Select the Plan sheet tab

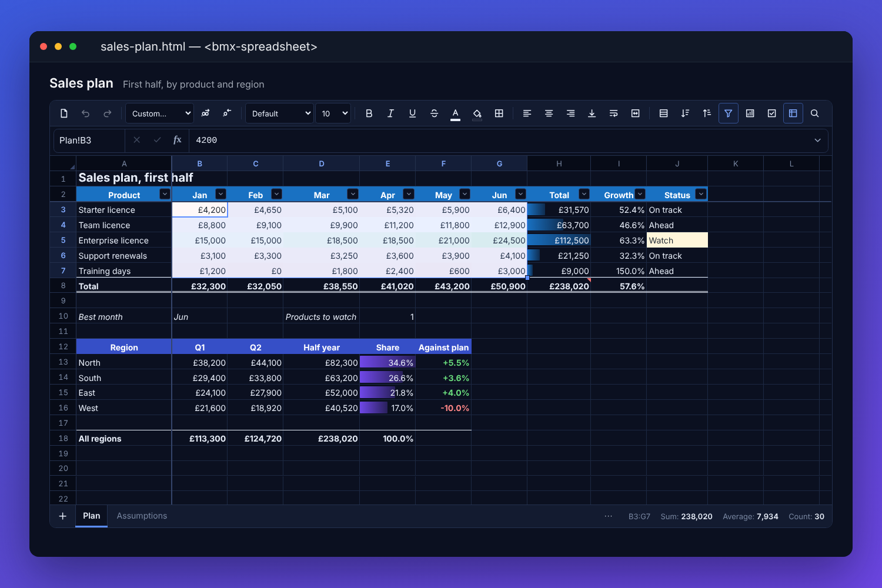tap(91, 516)
